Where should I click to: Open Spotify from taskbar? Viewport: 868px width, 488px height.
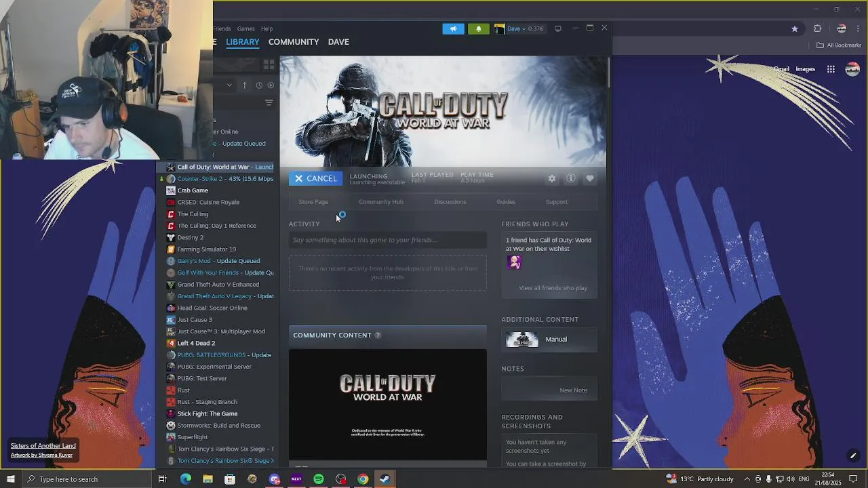point(319,479)
